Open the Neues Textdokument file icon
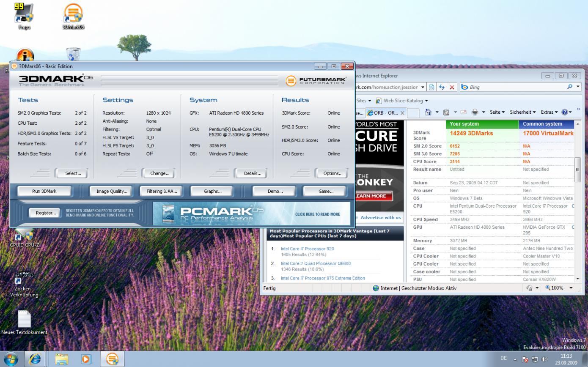 pyautogui.click(x=24, y=322)
